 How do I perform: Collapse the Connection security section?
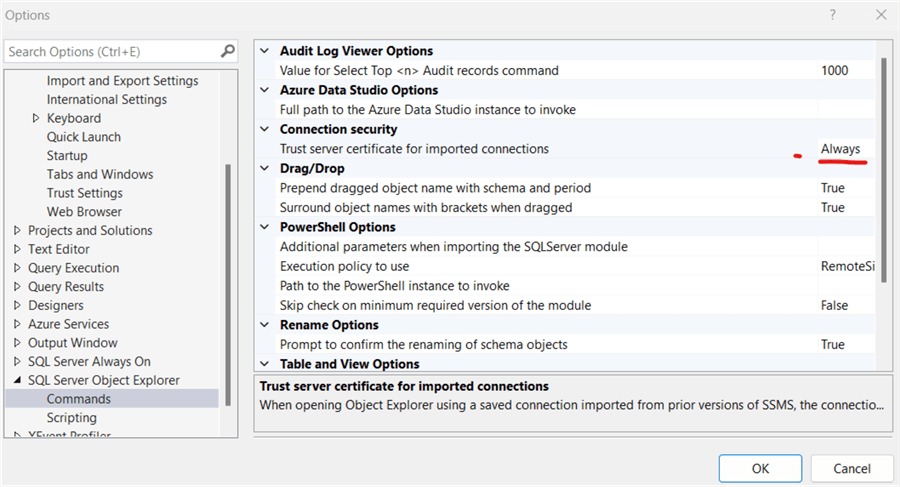(265, 129)
